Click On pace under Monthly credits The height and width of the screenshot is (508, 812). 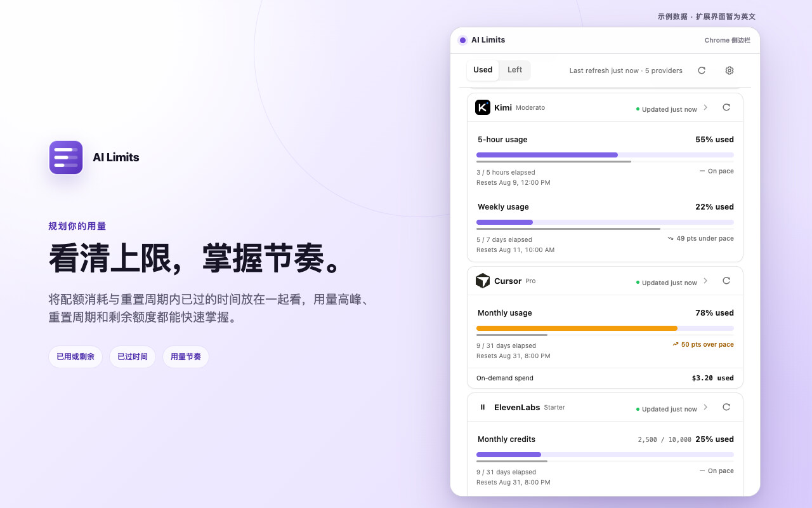[721, 471]
